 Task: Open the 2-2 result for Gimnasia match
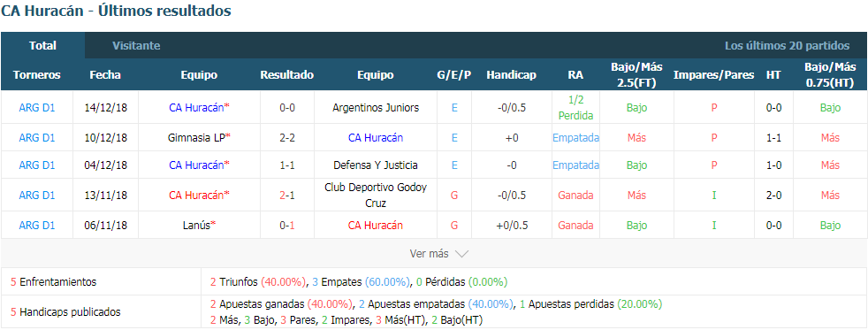point(286,138)
